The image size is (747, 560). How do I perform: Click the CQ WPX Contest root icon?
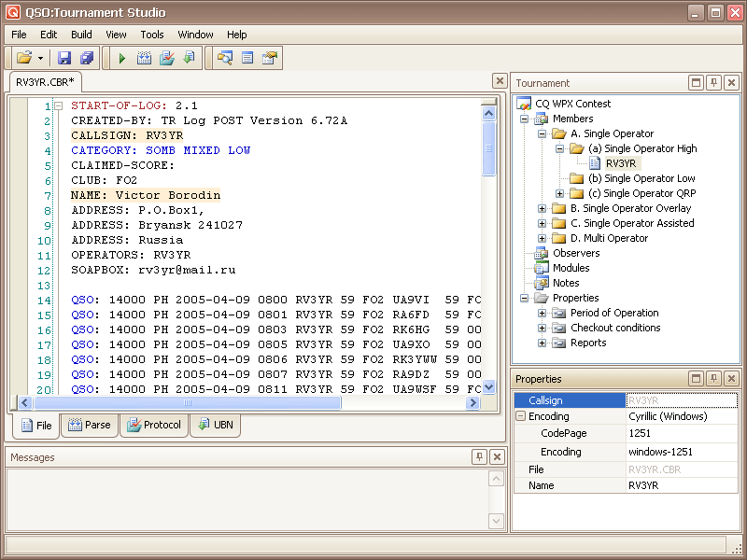coord(525,104)
